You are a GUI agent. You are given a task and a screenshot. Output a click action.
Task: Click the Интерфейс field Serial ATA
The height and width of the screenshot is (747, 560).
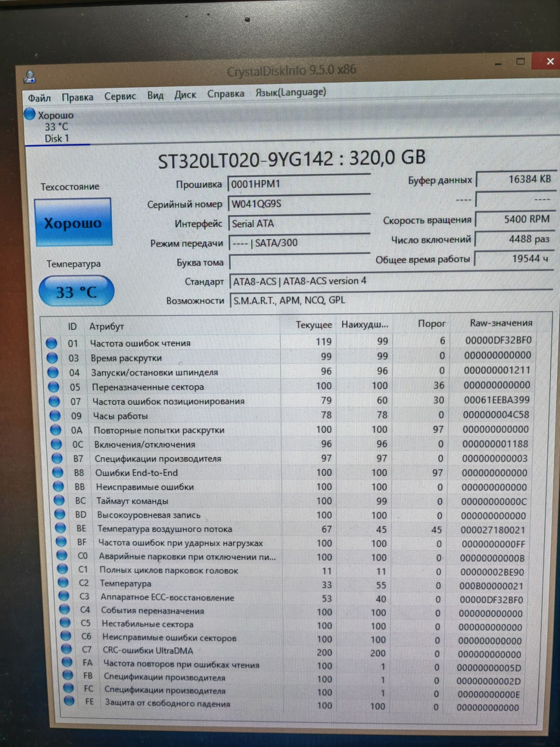[x=299, y=223]
